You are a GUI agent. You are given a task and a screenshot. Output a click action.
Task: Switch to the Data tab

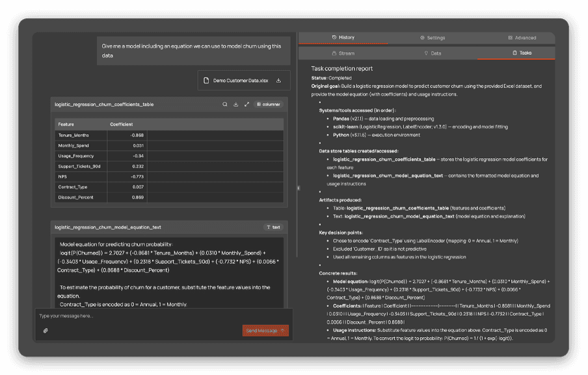coord(432,53)
